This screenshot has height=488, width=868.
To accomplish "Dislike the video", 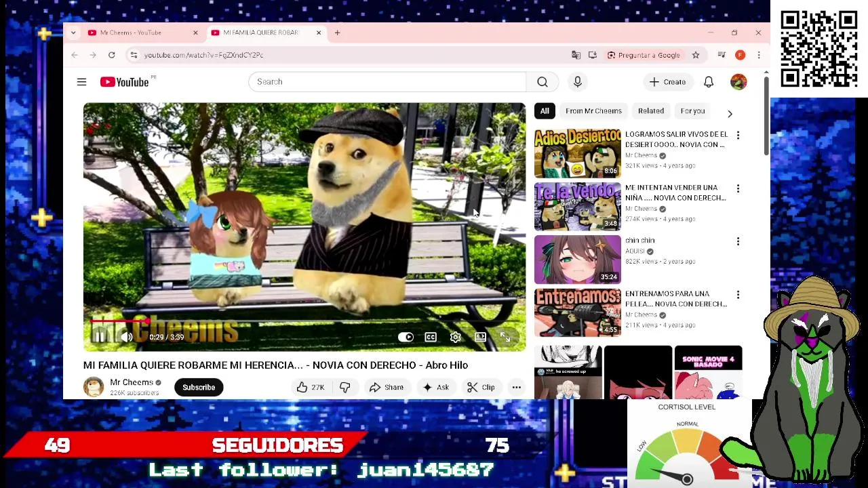I will tap(344, 388).
